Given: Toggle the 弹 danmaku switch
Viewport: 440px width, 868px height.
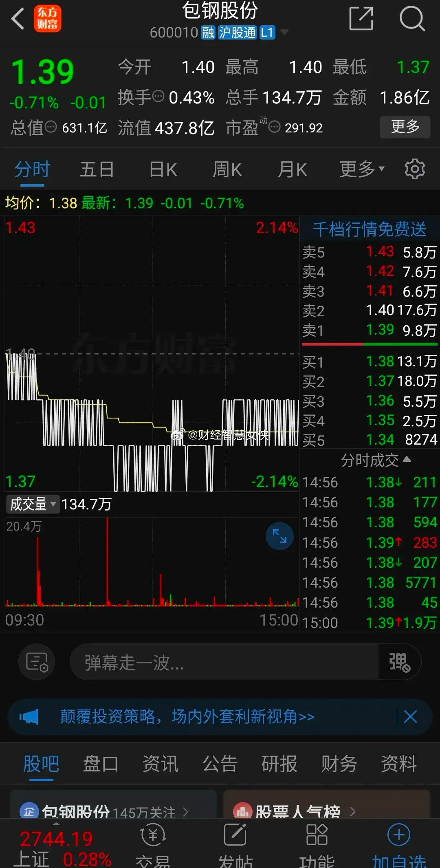Looking at the screenshot, I should coord(399,662).
